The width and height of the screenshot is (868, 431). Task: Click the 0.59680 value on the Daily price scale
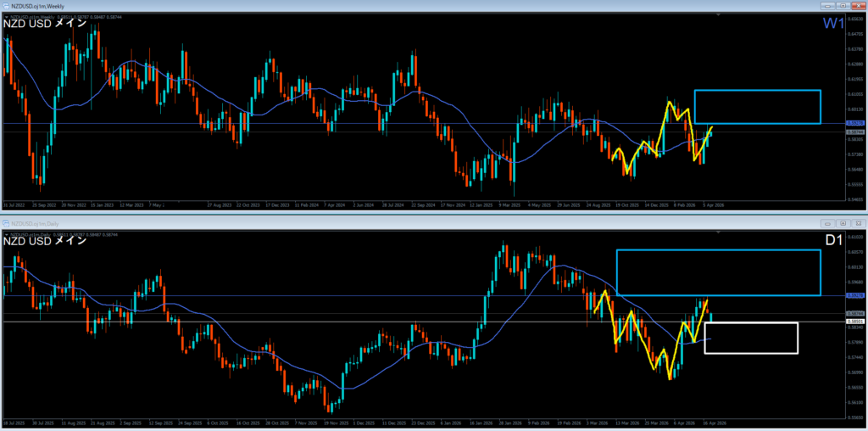tap(855, 282)
